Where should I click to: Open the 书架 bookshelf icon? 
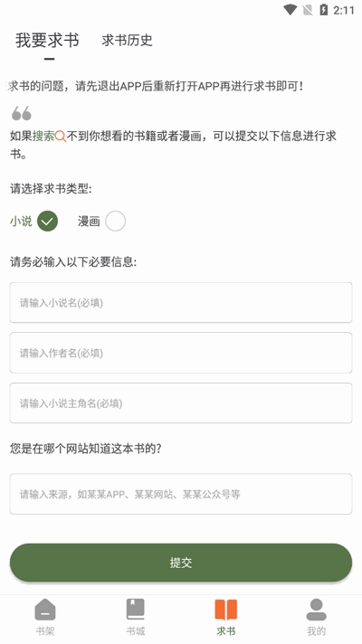coord(45,610)
